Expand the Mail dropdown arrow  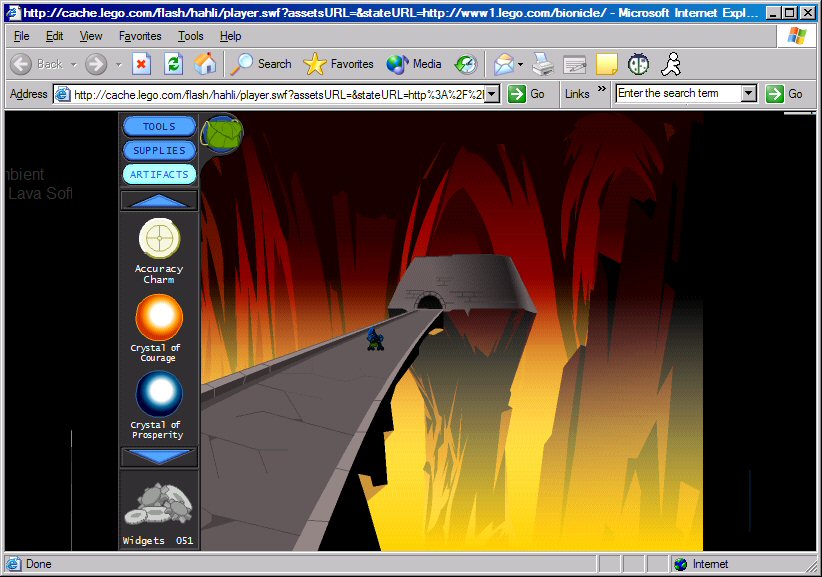click(521, 64)
